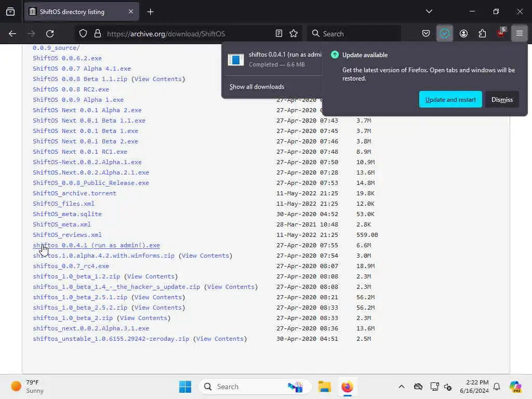Open File Explorer from taskbar
This screenshot has width=532, height=399.
324,387
